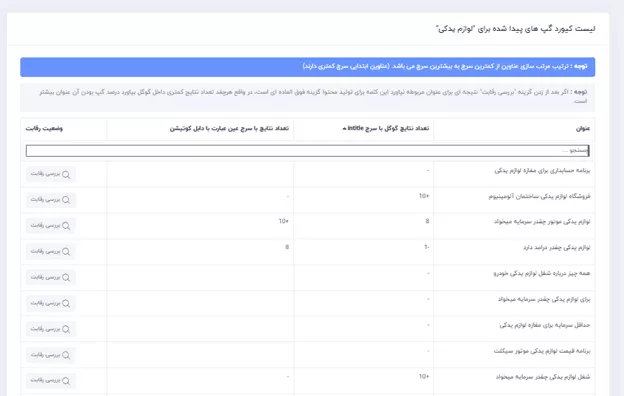Viewport: 624px width, 396px height.
Task: Click the page heading لیست کیورد گپ های پیدا شده
Action: (x=515, y=29)
